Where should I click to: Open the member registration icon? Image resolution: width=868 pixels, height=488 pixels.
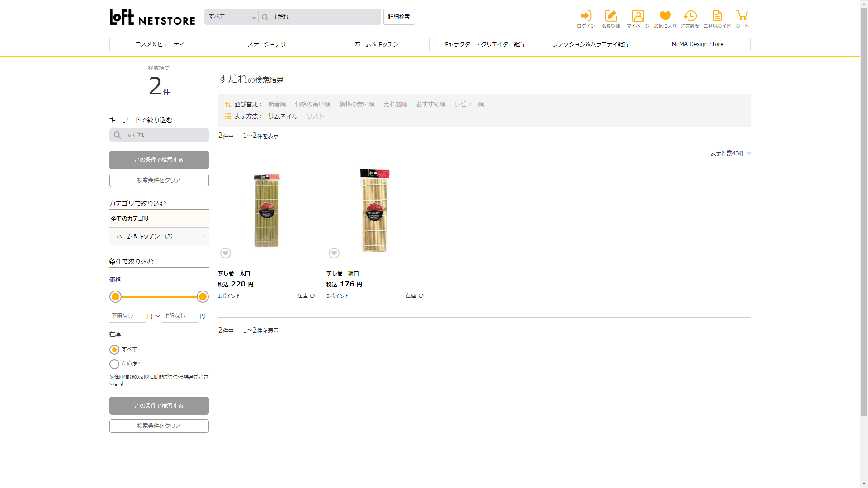[x=611, y=16]
